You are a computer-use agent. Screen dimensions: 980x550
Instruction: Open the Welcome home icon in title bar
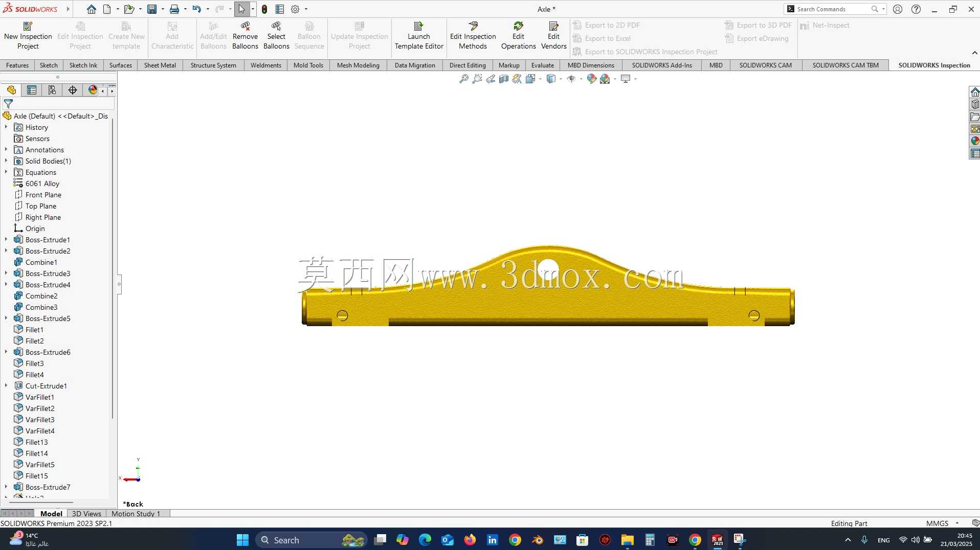pyautogui.click(x=91, y=9)
